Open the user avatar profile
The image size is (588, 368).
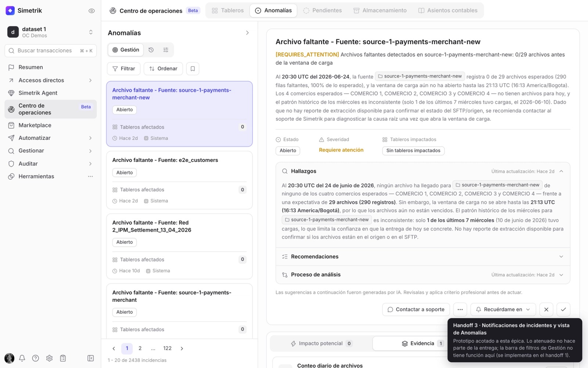pos(9,358)
